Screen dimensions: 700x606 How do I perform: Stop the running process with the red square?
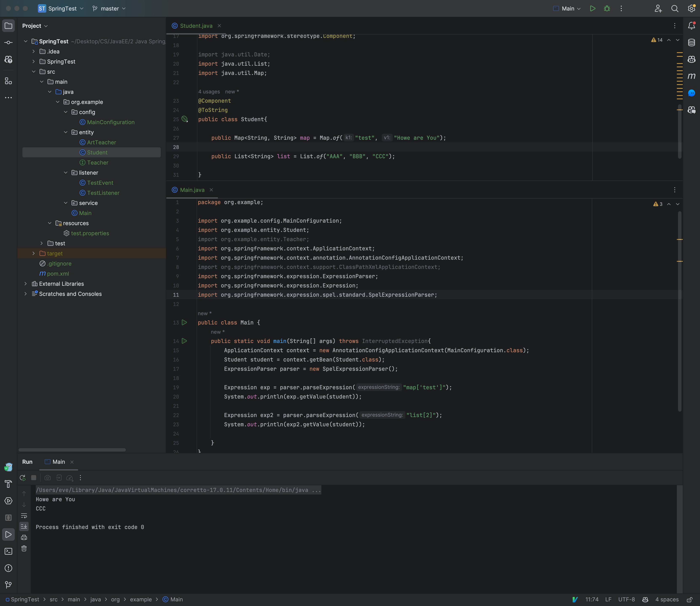(x=33, y=478)
